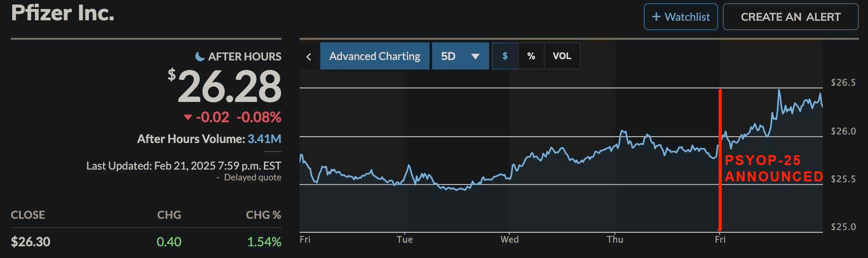Toggle the VOL volume display
868x258 pixels.
tap(562, 56)
